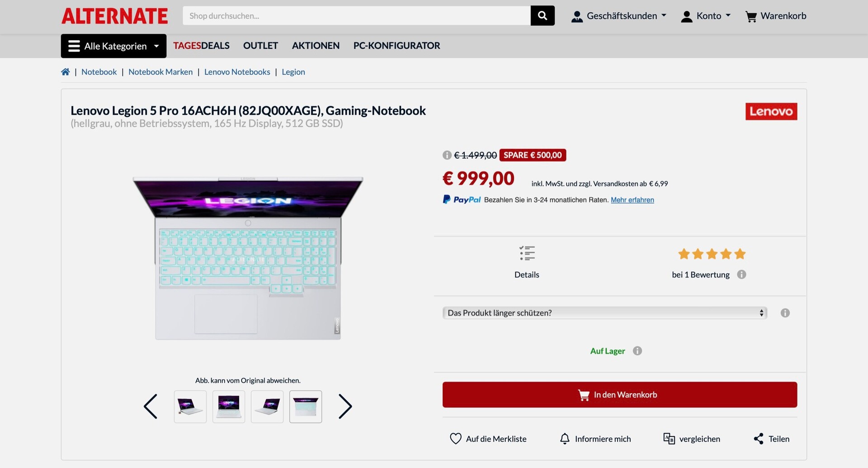Expand Alle Kategorien menu
Image resolution: width=868 pixels, height=468 pixels.
113,46
